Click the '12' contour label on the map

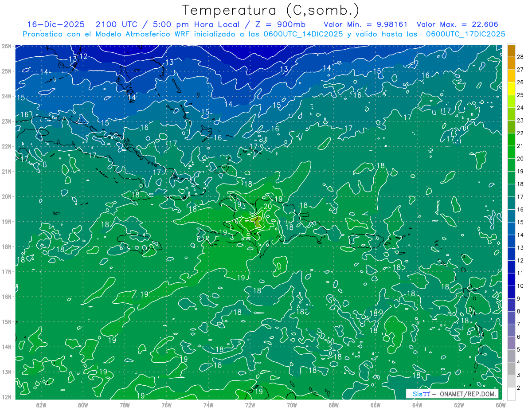(83, 56)
